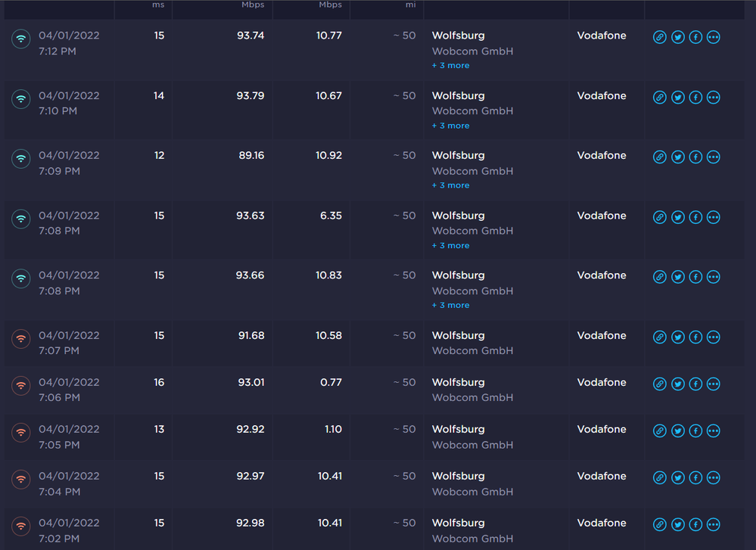Click the 'ms' column header

157,5
